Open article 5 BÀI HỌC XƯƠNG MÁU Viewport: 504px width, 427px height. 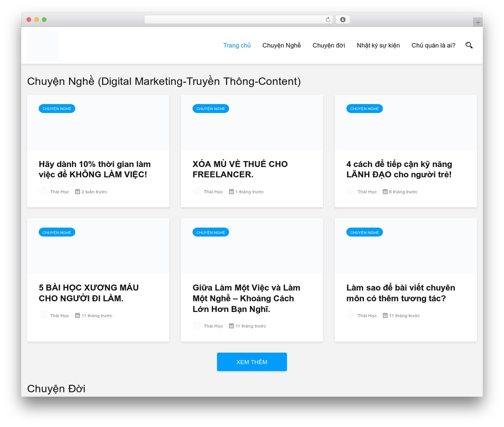[x=89, y=293]
